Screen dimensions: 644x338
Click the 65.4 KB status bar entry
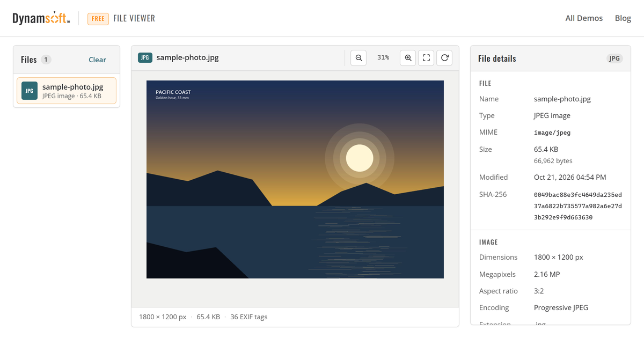[x=208, y=317]
